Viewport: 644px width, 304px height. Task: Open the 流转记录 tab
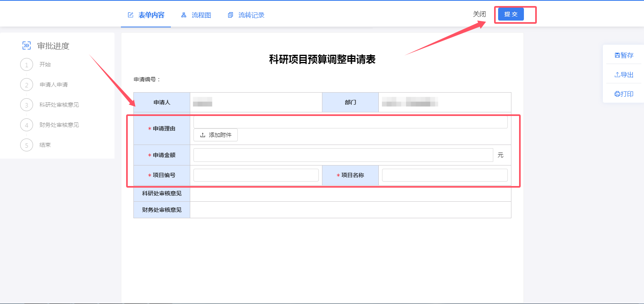point(251,15)
